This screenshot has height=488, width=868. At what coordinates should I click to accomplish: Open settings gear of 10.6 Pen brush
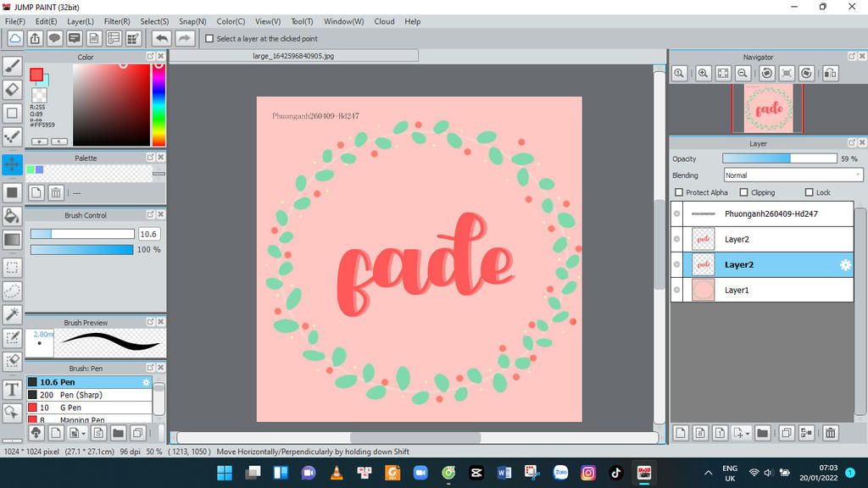[x=146, y=382]
